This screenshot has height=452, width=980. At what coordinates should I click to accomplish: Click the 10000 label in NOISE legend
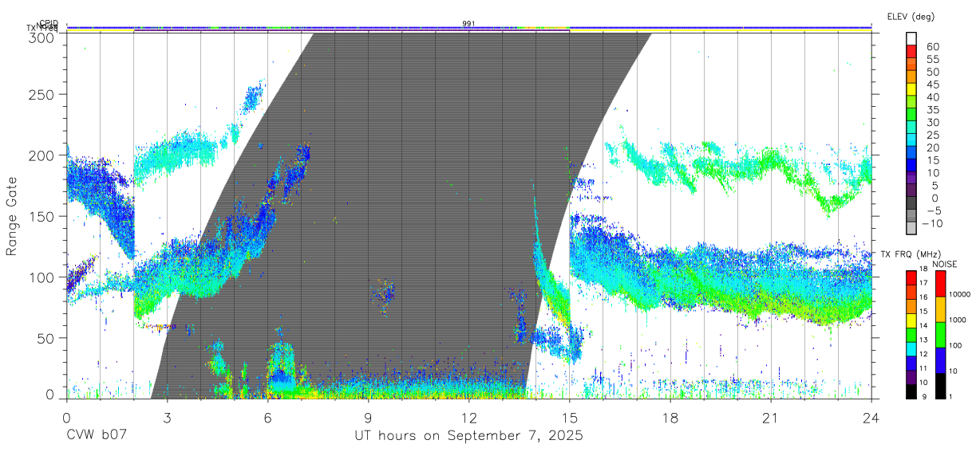pos(962,294)
